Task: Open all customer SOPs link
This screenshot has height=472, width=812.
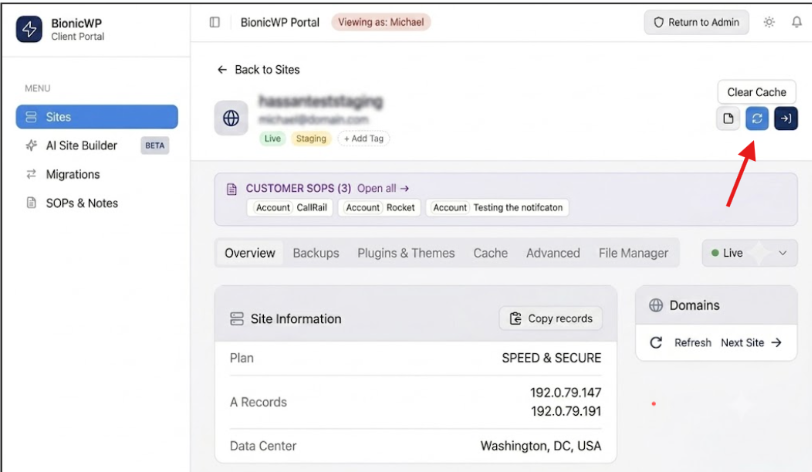Action: 383,189
